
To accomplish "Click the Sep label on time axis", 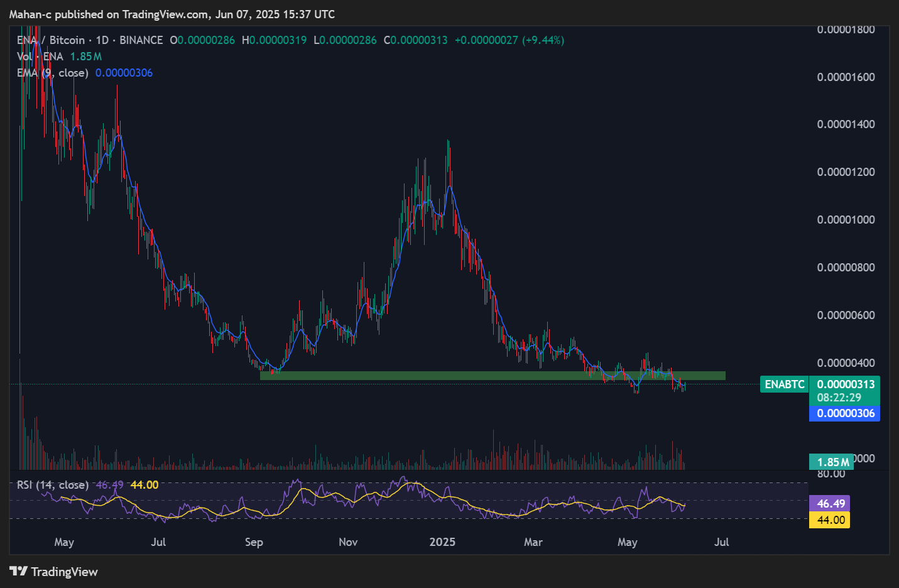I will pyautogui.click(x=254, y=542).
